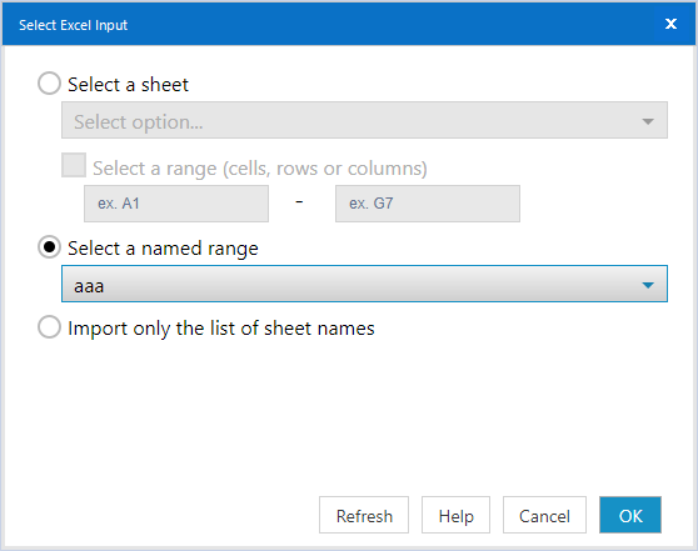Screen dimensions: 698x551
Task: Click the arrow on the sheet dropdown
Action: [648, 122]
